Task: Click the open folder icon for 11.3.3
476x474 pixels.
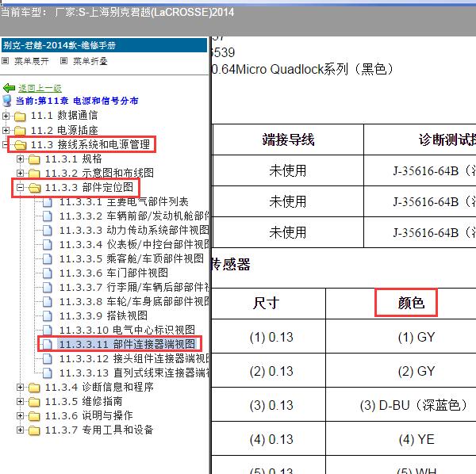Action: tap(34, 188)
